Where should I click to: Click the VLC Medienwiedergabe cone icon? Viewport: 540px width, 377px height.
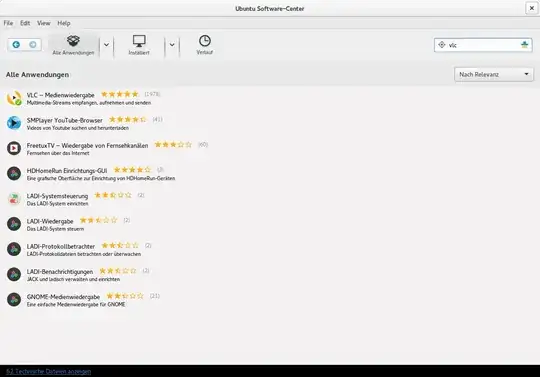14,98
